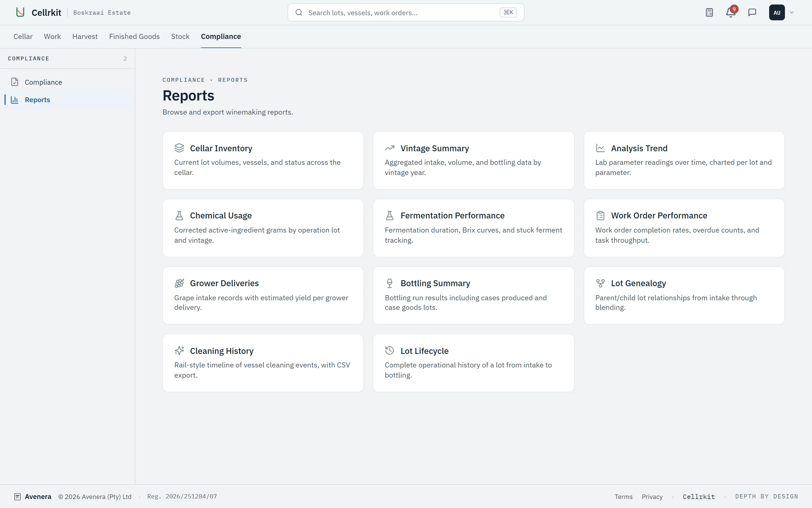Viewport: 812px width, 508px height.
Task: Open the Fermentation Performance report title
Action: tap(452, 215)
